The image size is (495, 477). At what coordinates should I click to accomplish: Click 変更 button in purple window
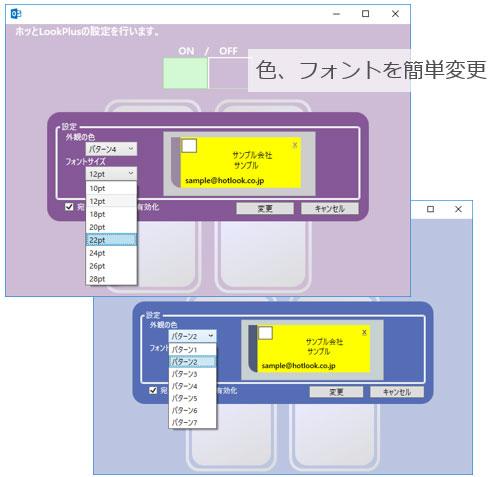tap(265, 209)
